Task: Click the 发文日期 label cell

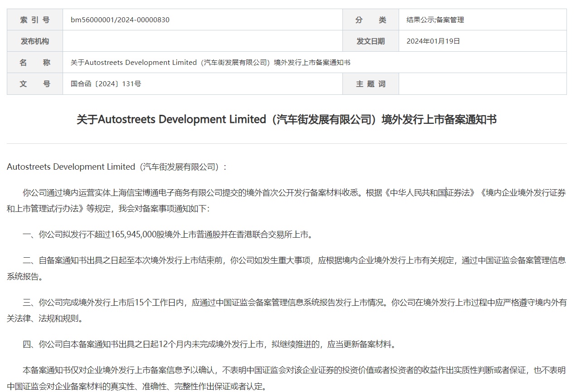Action: pos(371,41)
